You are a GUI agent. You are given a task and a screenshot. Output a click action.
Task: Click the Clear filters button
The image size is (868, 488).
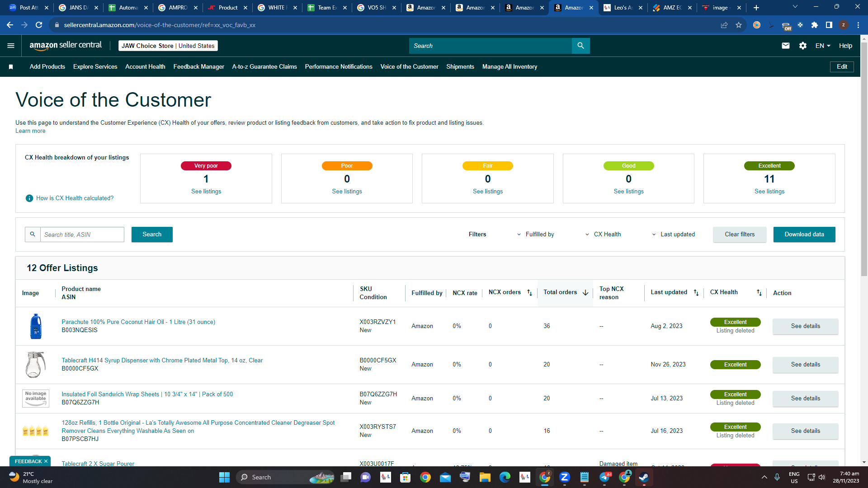click(x=740, y=235)
